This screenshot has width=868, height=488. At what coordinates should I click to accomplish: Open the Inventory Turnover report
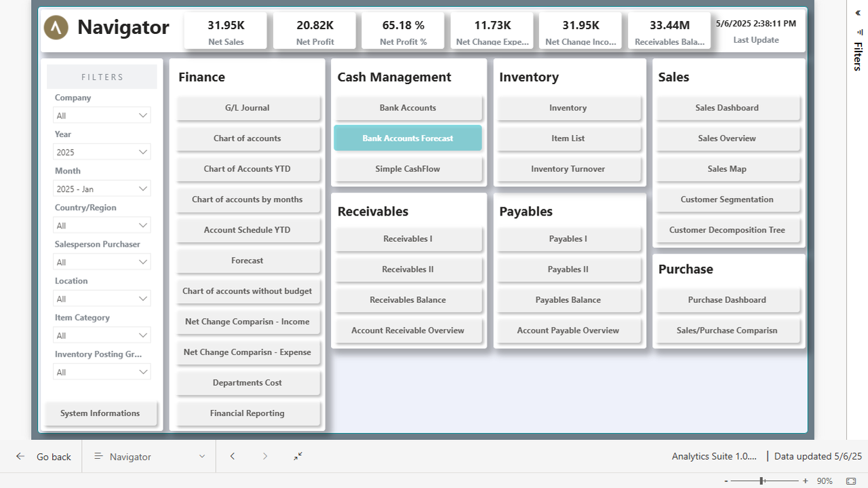(568, 169)
